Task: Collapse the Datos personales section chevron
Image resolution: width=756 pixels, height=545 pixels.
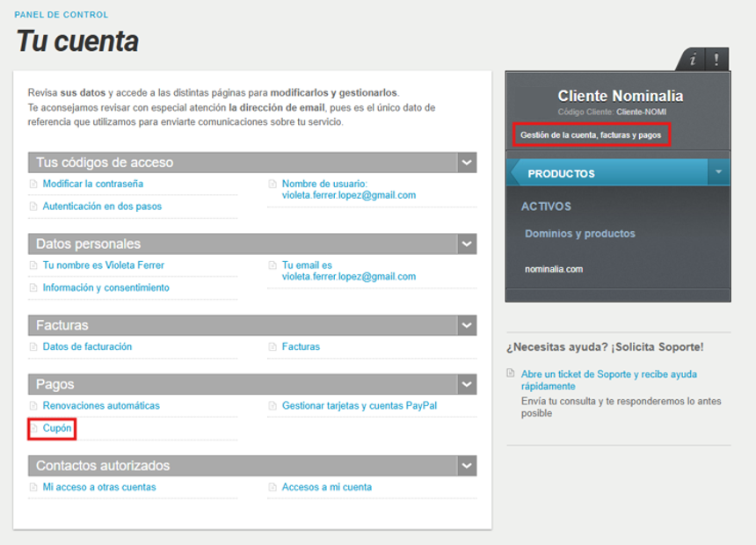Action: 467,244
